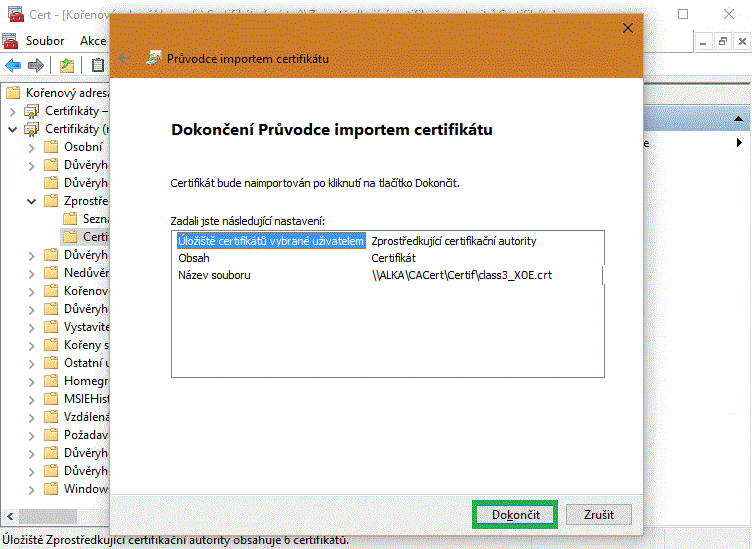Click the red toolbox icon beside Soubor
Screen dimensions: 752x549
11,41
